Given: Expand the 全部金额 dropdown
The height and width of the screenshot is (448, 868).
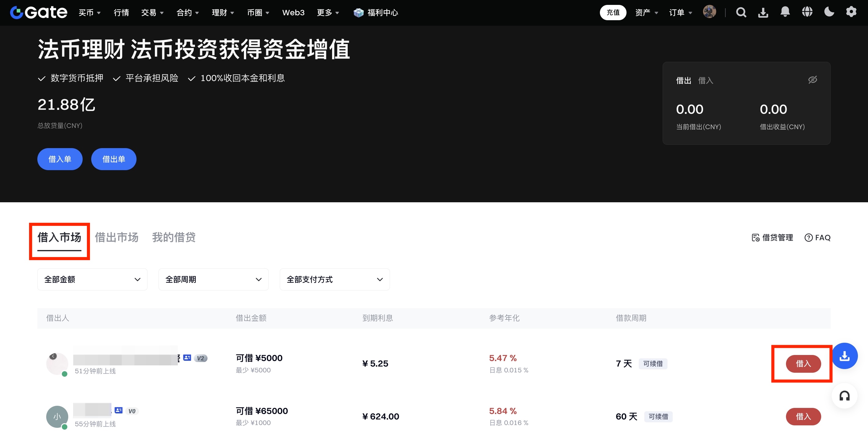Looking at the screenshot, I should pos(92,279).
